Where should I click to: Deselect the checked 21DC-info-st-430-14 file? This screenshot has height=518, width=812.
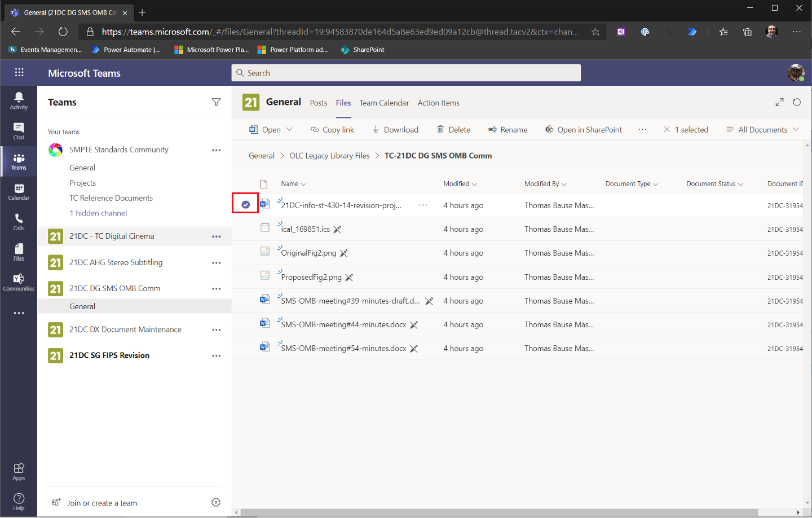(245, 204)
